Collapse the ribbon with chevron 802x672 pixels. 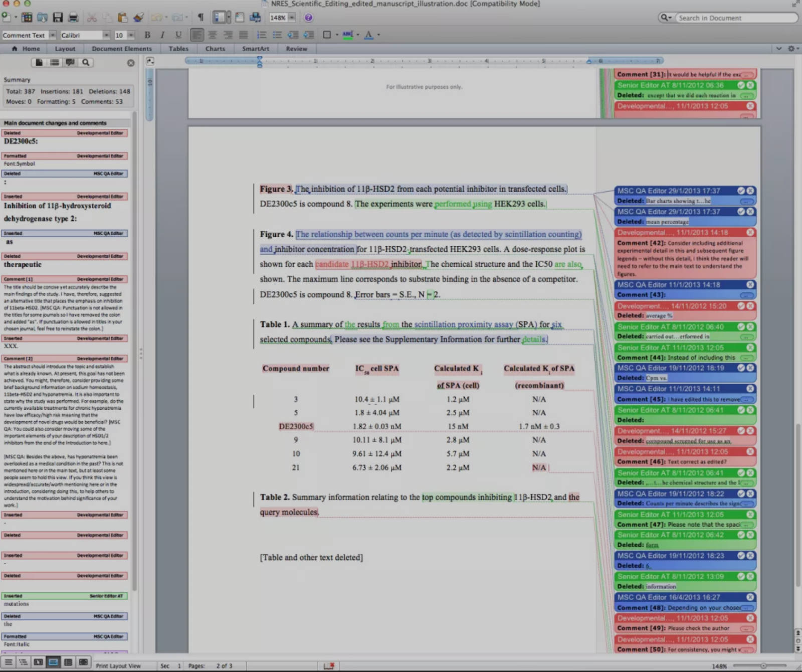(778, 49)
